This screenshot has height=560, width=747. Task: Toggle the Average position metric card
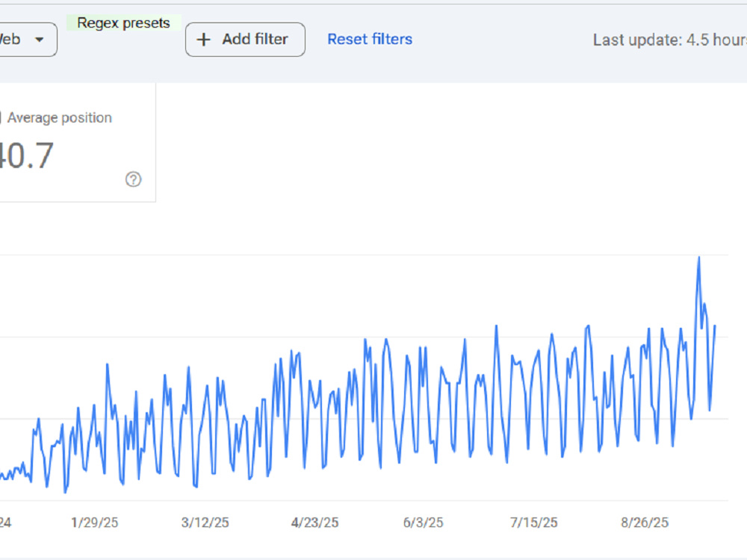click(x=76, y=142)
